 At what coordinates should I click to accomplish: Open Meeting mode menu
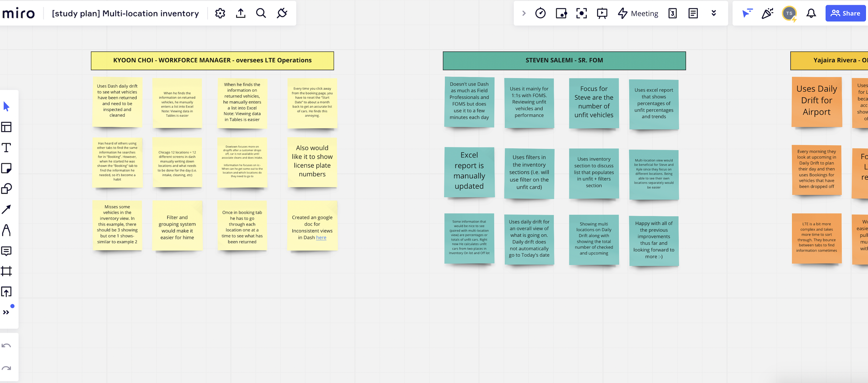pyautogui.click(x=638, y=14)
